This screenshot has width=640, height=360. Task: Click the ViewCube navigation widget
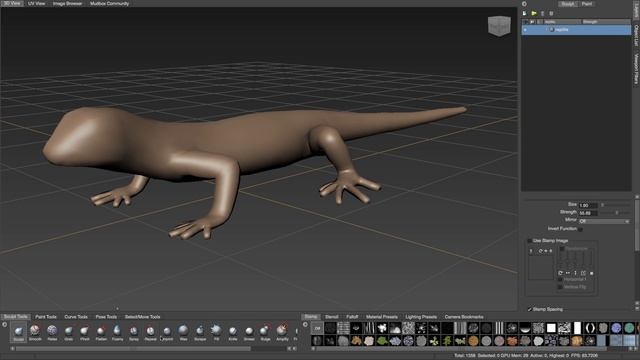coord(499,26)
